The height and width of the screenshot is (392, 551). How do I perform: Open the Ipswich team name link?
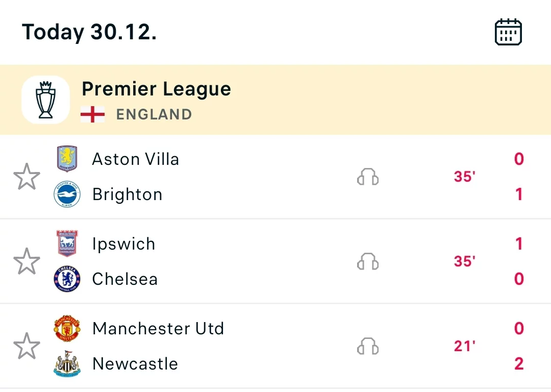(123, 244)
